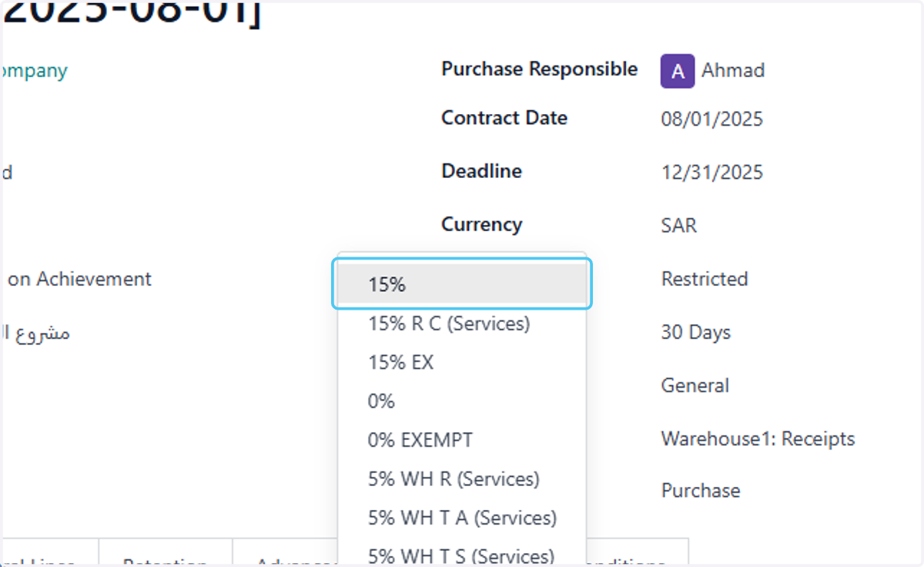Select the 15% tax option

point(462,284)
